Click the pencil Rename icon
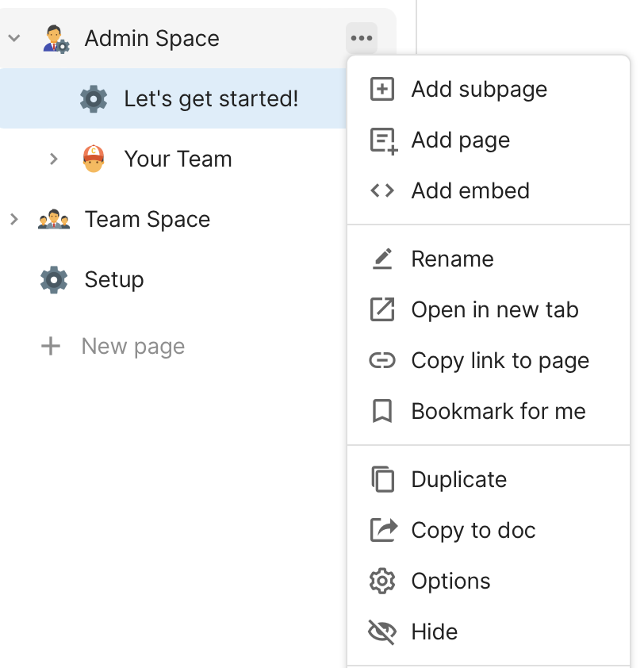The width and height of the screenshot is (644, 668). 382,259
